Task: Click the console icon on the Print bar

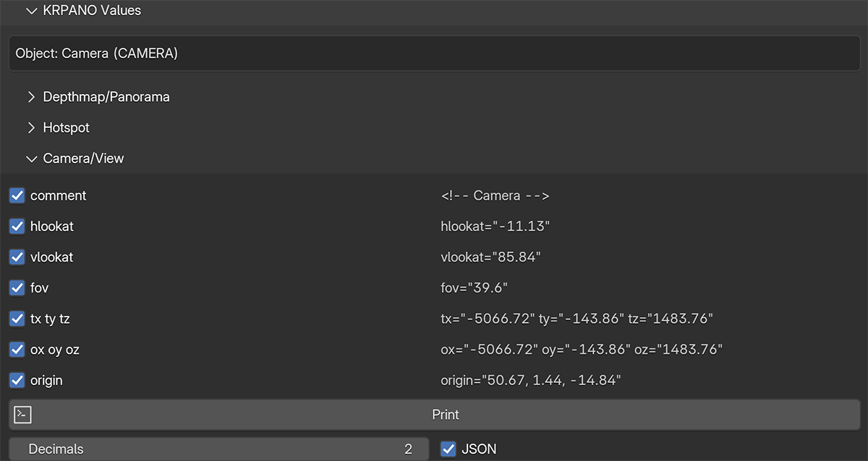Action: [x=23, y=415]
